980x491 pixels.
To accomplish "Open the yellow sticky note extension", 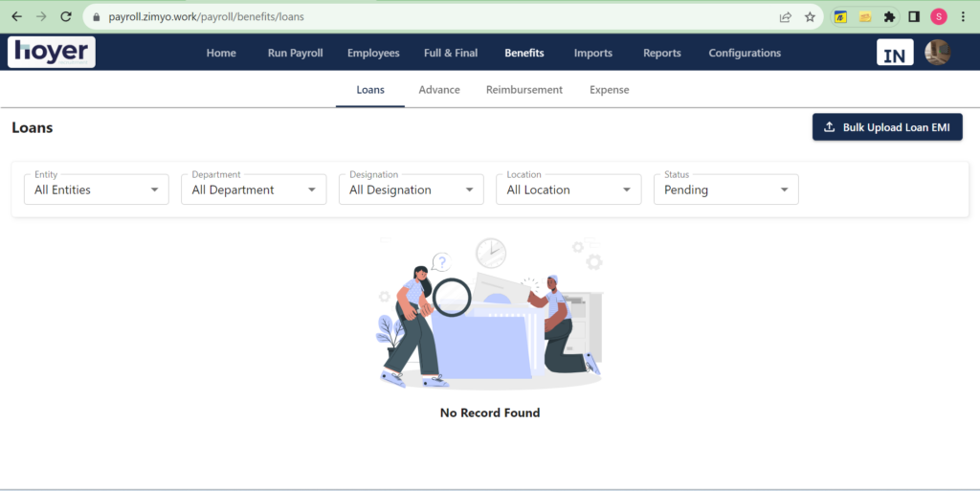I will coord(865,17).
